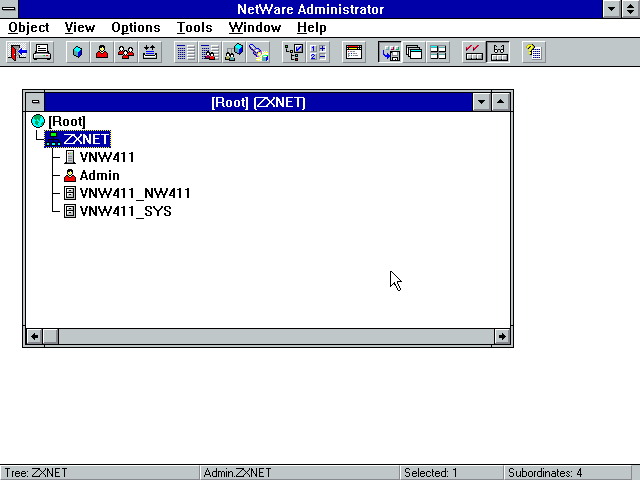Click the stacked pages arrows toolbar icon

150,52
